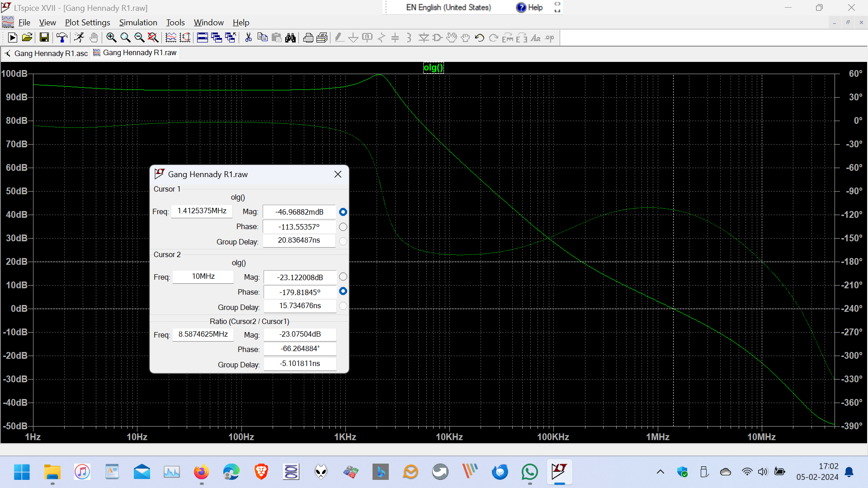Click the Find binoculars icon

click(x=290, y=38)
